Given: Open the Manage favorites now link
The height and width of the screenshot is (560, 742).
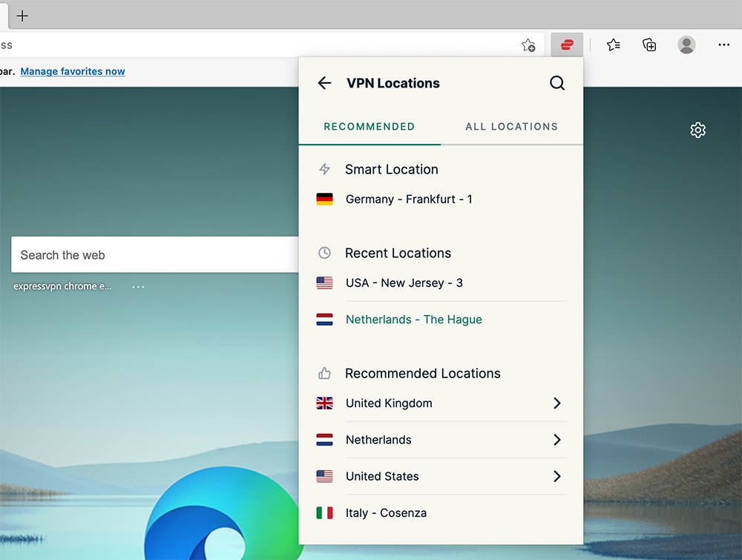Looking at the screenshot, I should click(x=73, y=71).
